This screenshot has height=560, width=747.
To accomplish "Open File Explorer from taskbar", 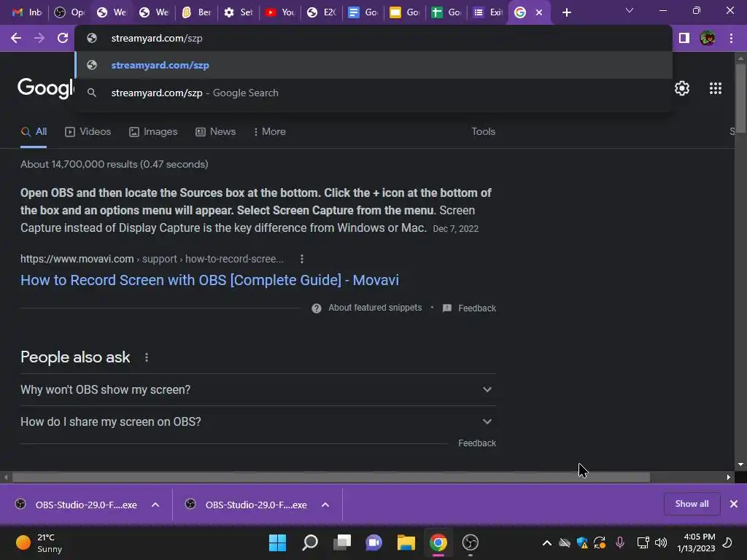I will (x=406, y=542).
